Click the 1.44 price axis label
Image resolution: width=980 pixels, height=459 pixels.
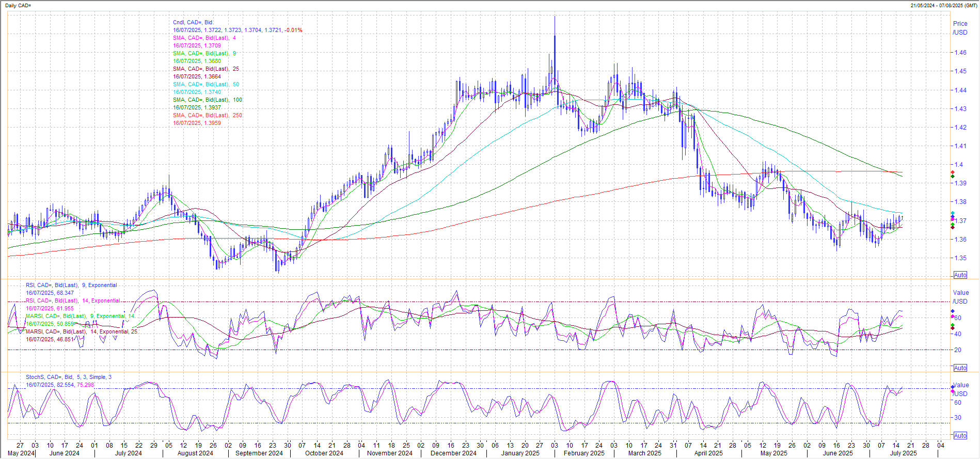pos(960,90)
